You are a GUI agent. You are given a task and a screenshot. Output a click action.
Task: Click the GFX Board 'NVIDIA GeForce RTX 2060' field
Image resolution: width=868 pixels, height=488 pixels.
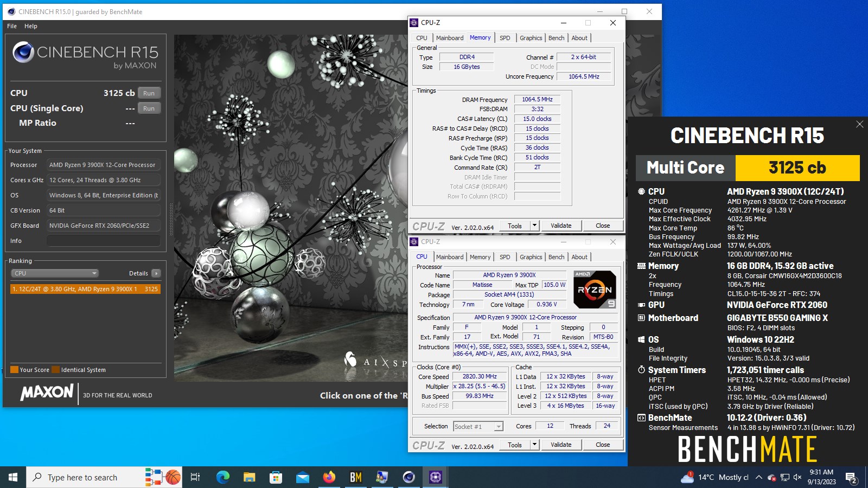coord(103,226)
